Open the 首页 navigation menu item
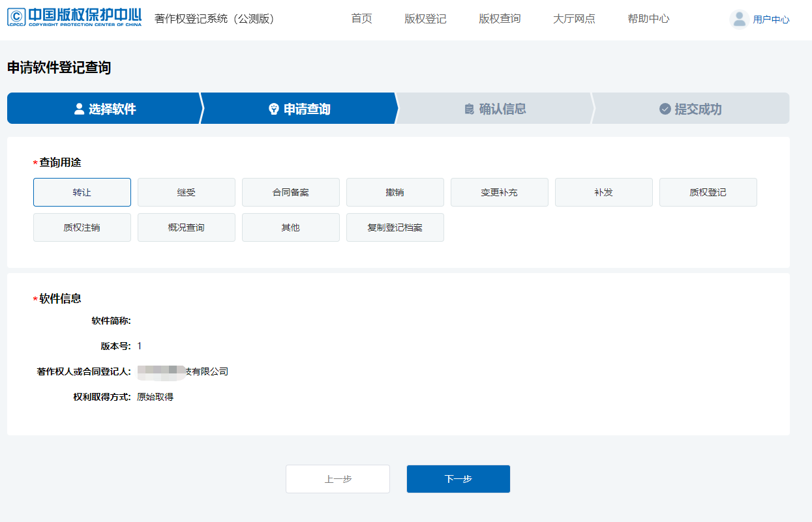This screenshot has height=522, width=812. click(x=361, y=19)
